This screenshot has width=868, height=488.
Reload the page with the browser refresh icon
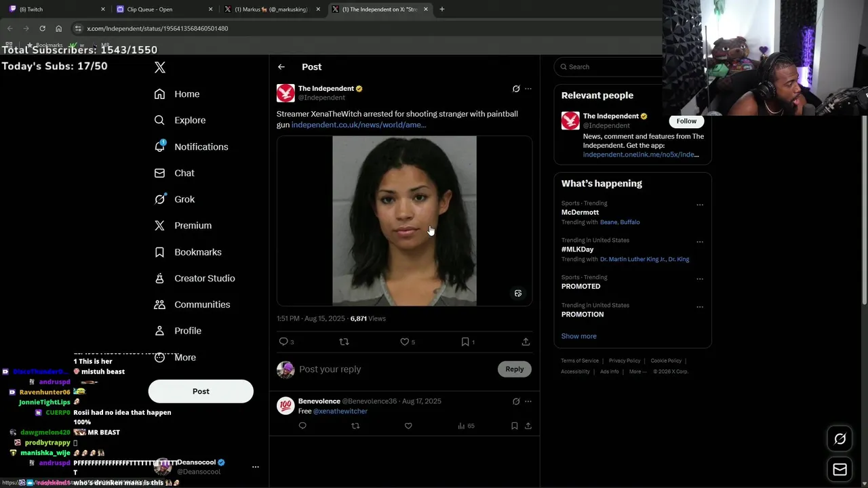point(42,28)
